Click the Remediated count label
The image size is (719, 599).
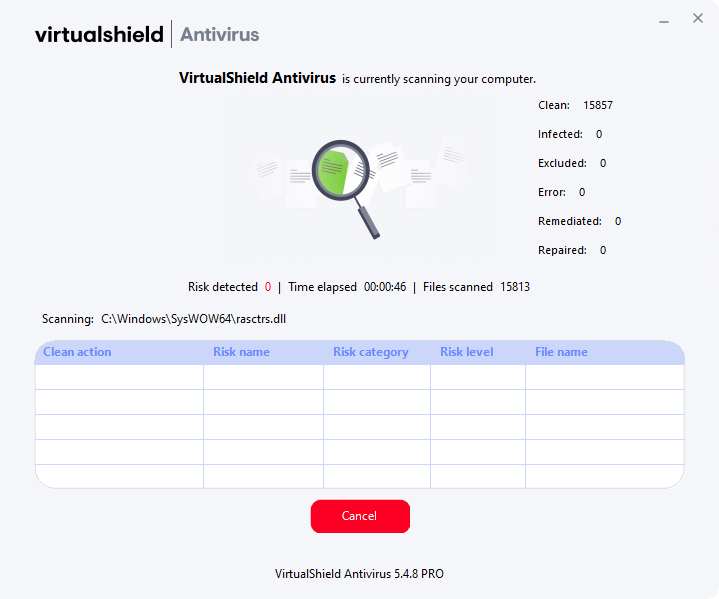coord(570,221)
